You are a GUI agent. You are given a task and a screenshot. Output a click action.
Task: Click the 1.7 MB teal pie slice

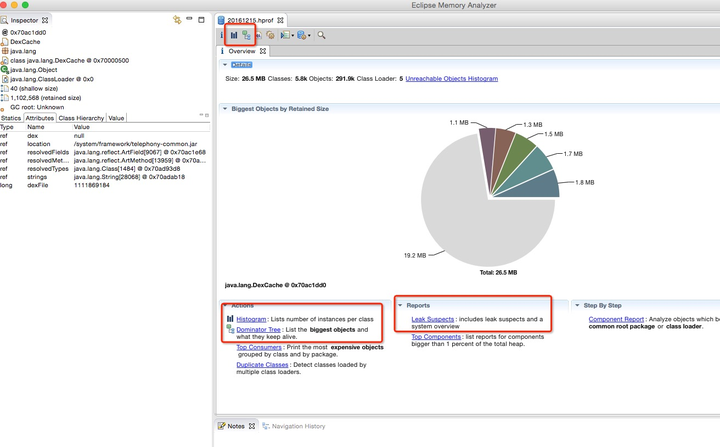pyautogui.click(x=531, y=167)
